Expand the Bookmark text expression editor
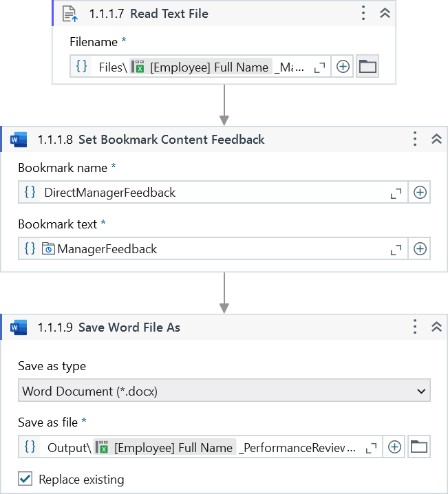This screenshot has width=448, height=494. click(x=396, y=249)
